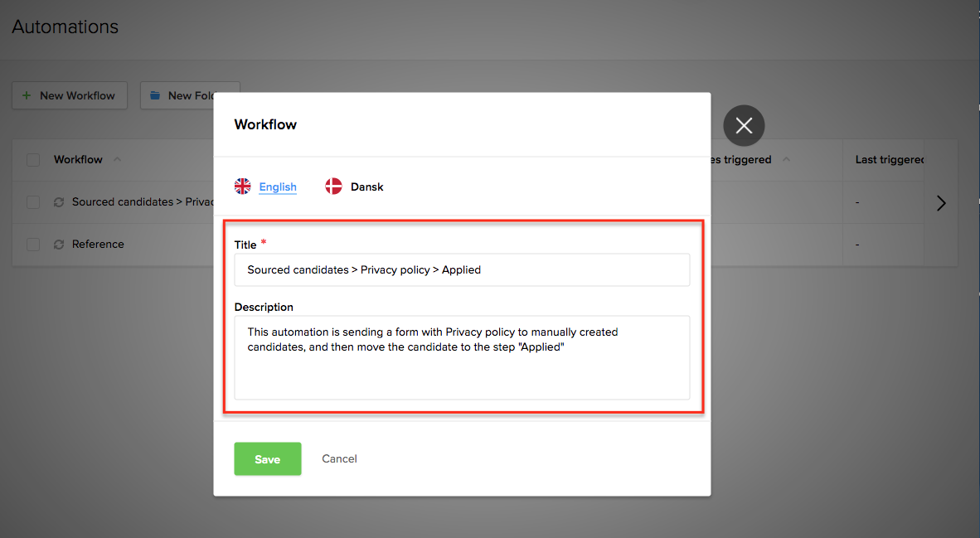Viewport: 980px width, 538px height.
Task: Click the refresh icon beside Reference
Action: (x=59, y=245)
